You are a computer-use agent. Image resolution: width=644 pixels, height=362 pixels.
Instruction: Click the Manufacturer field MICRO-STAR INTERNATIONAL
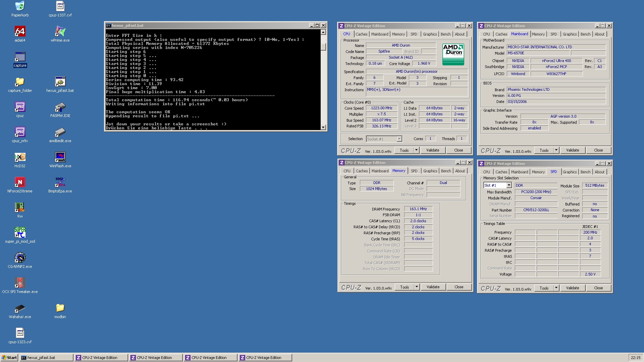tap(556, 47)
